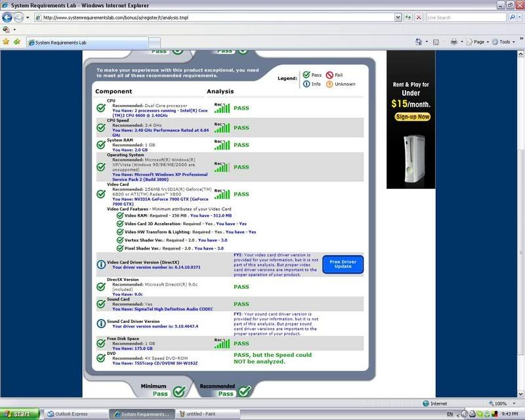
Task: Click the Video Card Driver info icon
Action: [101, 264]
